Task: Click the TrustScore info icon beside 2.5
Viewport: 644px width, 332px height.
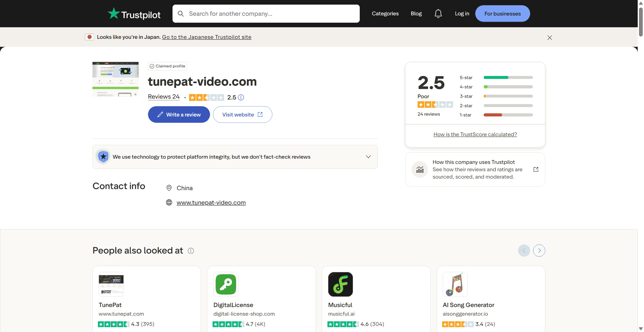Action: pyautogui.click(x=241, y=97)
